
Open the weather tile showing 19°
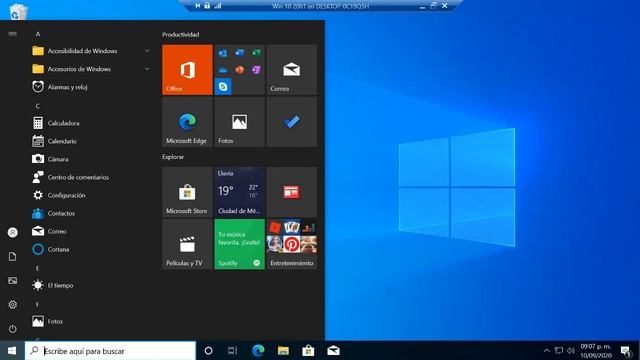pos(240,192)
